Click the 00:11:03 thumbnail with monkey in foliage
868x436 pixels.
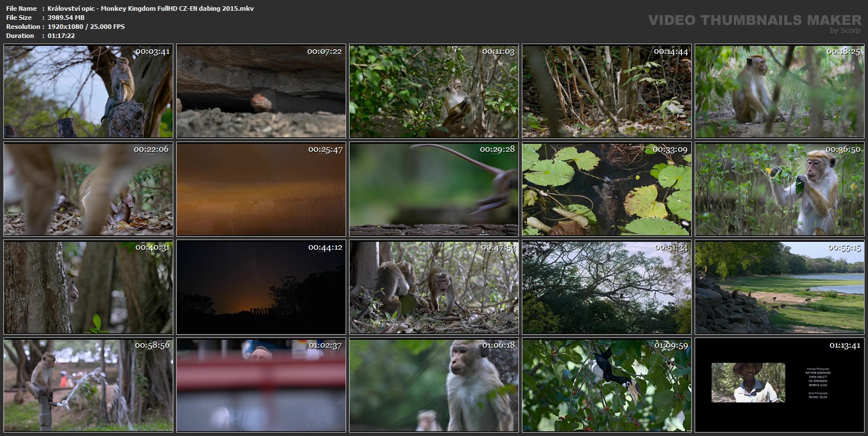[x=433, y=91]
